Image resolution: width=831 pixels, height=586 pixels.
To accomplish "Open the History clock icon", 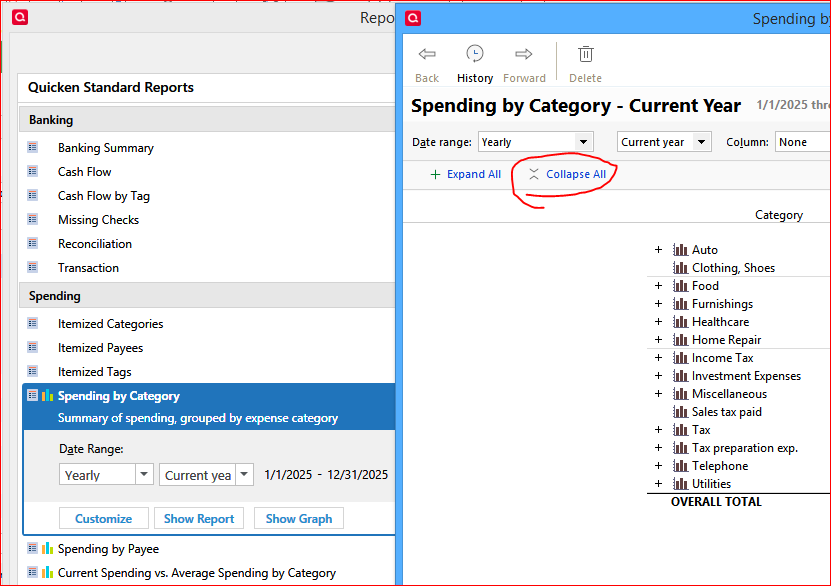I will [x=475, y=54].
